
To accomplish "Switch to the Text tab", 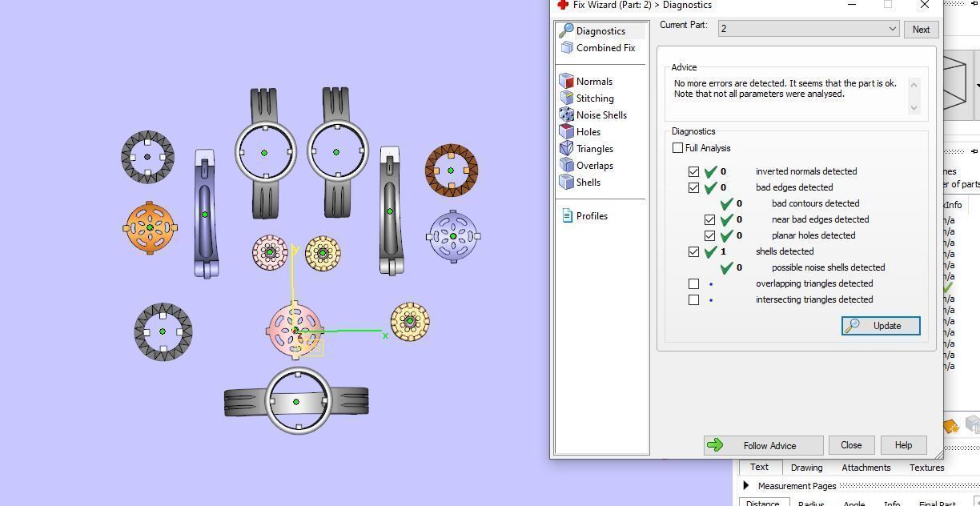I will pyautogui.click(x=759, y=467).
